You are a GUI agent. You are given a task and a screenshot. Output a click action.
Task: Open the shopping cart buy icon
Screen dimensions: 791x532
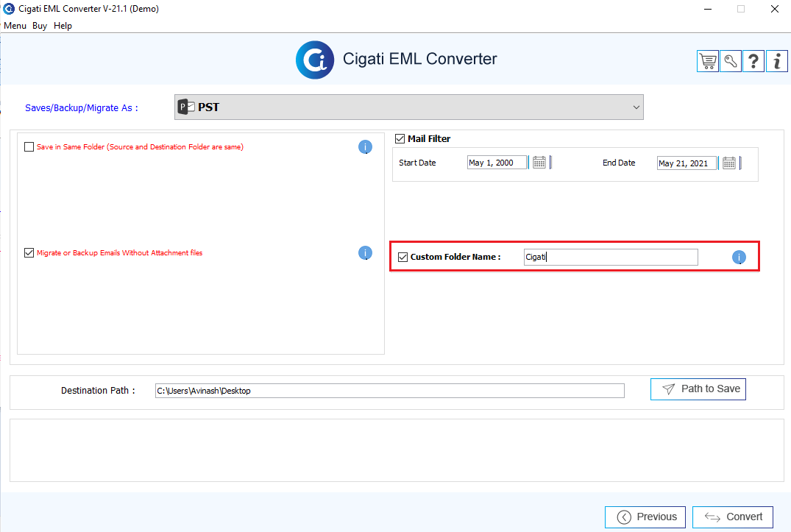tap(708, 62)
